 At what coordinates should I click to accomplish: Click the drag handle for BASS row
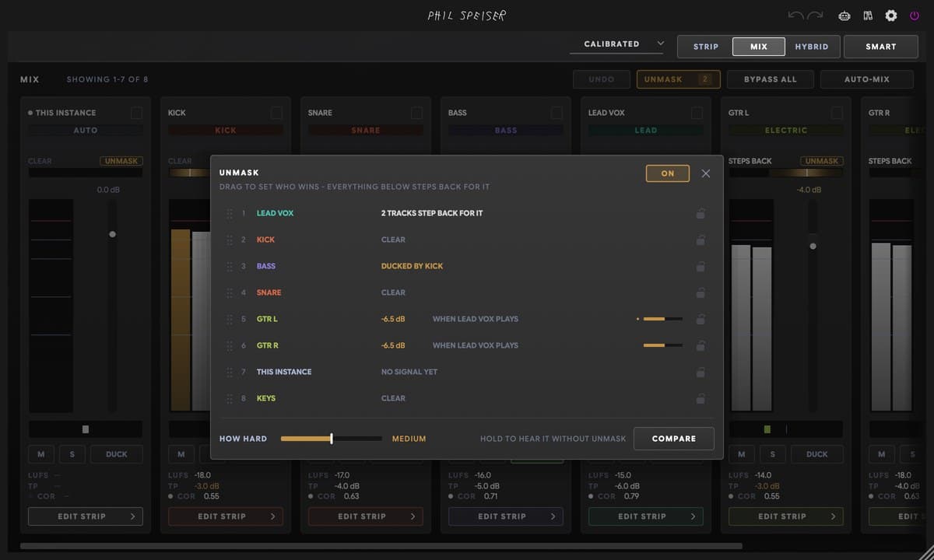(x=230, y=266)
